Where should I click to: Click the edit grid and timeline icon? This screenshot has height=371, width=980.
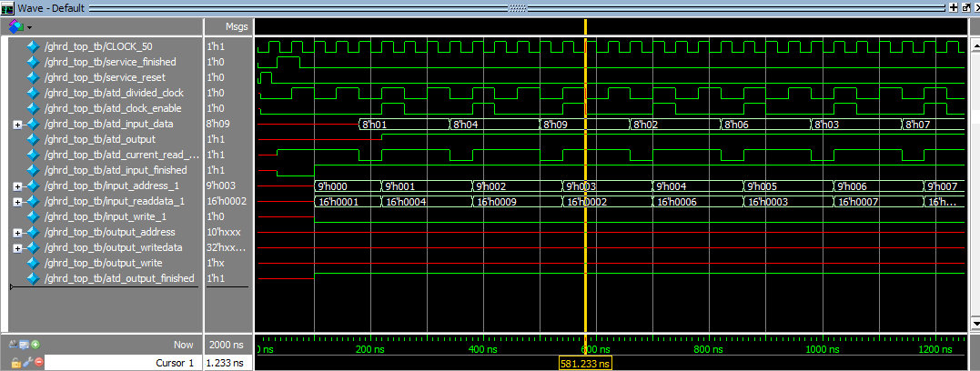[x=25, y=344]
